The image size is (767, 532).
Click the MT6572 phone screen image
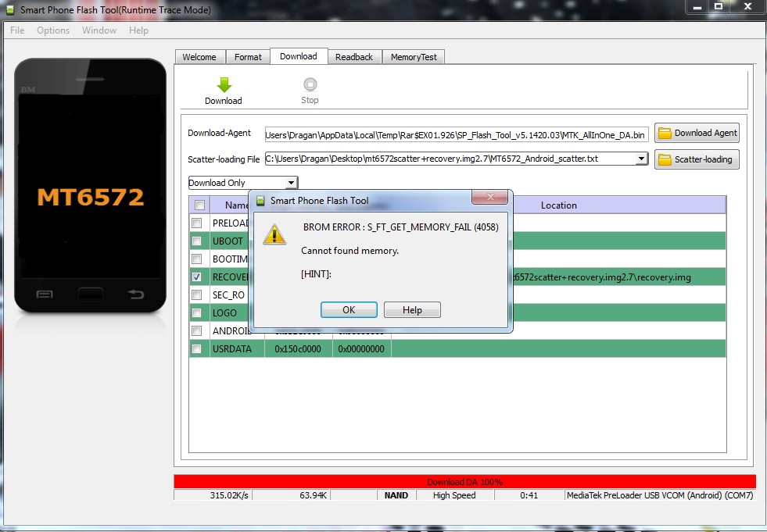coord(90,186)
